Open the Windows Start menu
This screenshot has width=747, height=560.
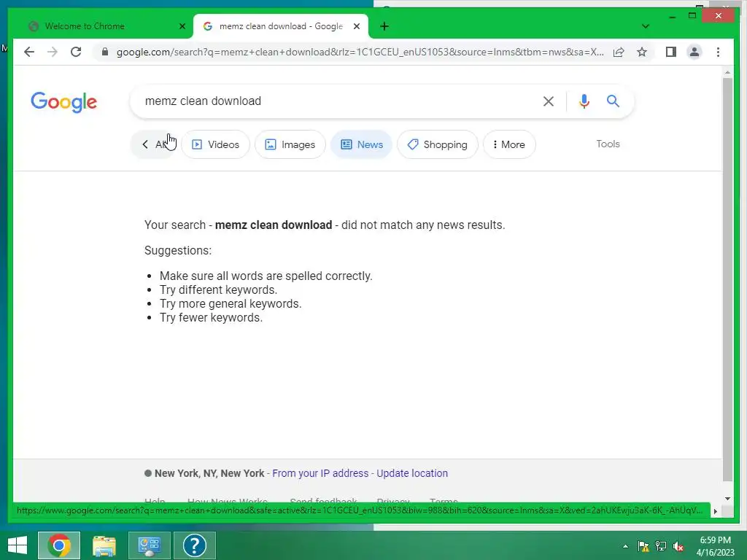point(18,545)
